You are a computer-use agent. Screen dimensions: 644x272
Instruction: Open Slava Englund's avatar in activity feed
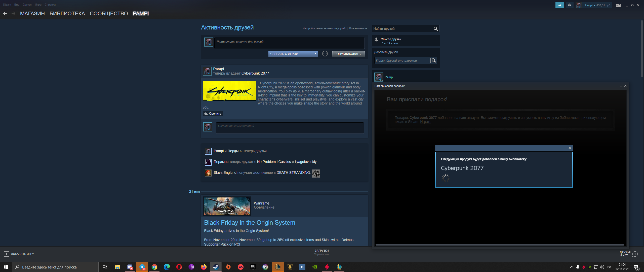pos(208,173)
